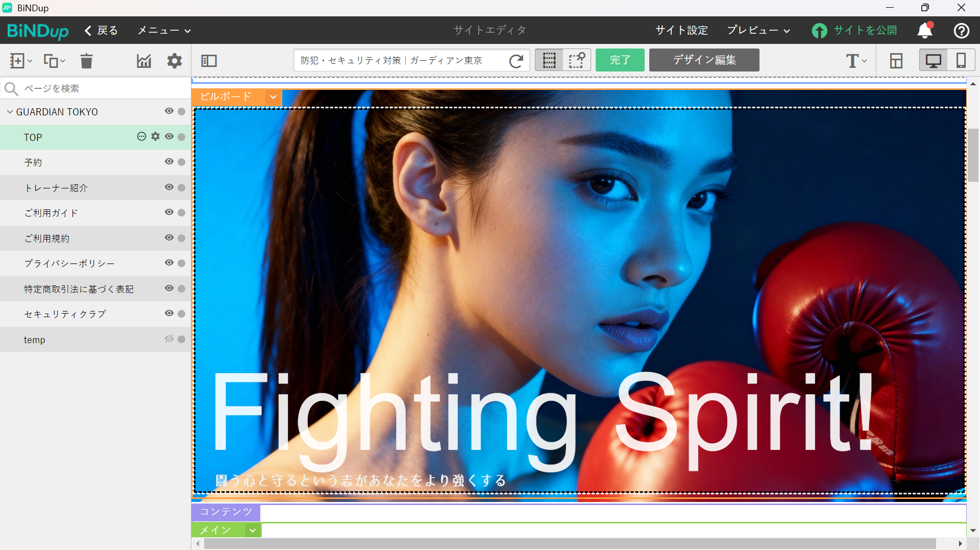This screenshot has height=550, width=980.
Task: Switch to smartphone preview mode
Action: click(x=961, y=60)
